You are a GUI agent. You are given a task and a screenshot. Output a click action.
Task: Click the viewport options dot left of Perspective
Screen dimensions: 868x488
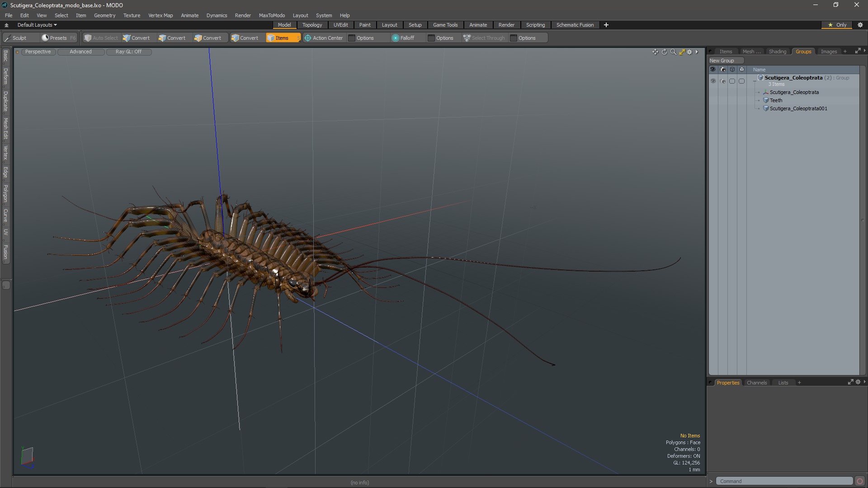click(17, 52)
